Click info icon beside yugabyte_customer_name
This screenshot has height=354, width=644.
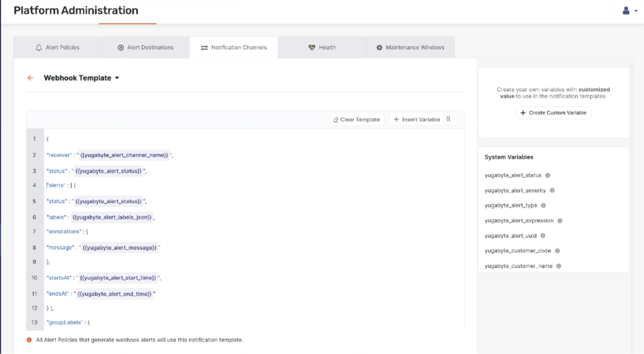coord(558,266)
